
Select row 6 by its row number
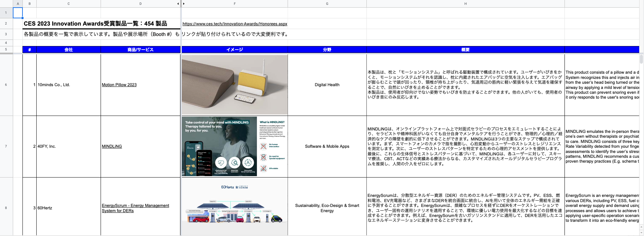click(6, 85)
